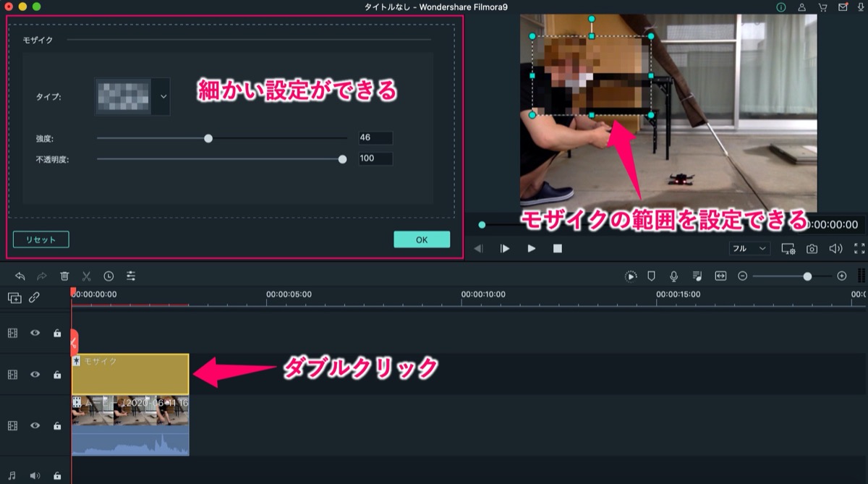The height and width of the screenshot is (484, 868).
Task: Hide the モザイク effect track
Action: tap(35, 375)
